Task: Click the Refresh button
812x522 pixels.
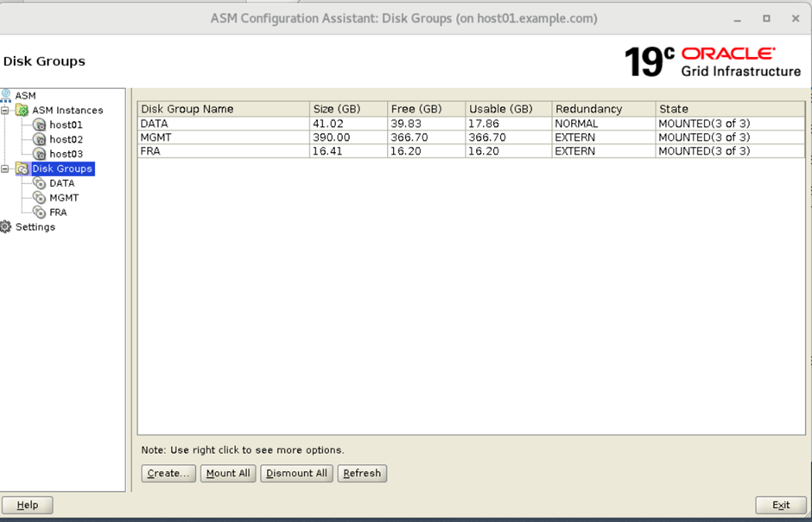Action: [x=362, y=474]
